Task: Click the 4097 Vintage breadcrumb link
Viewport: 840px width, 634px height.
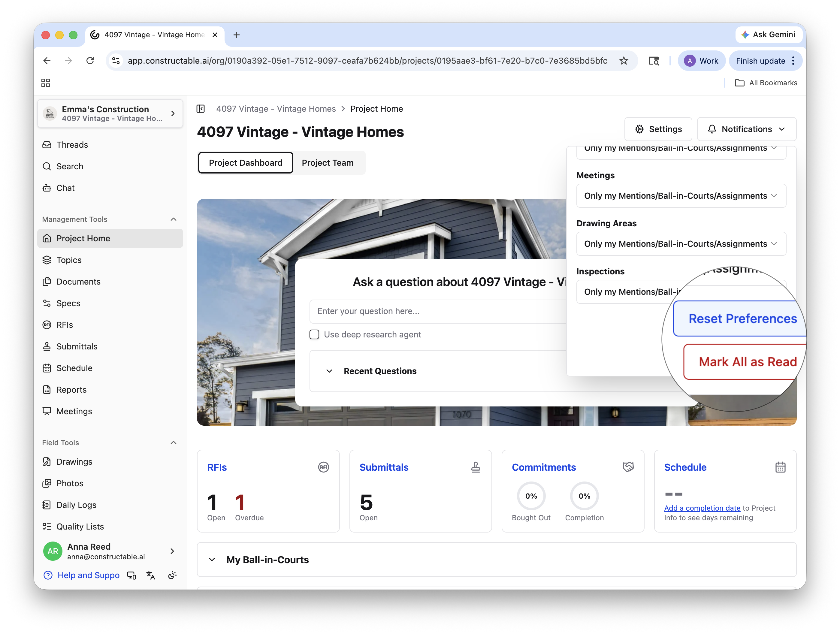Action: pos(276,109)
